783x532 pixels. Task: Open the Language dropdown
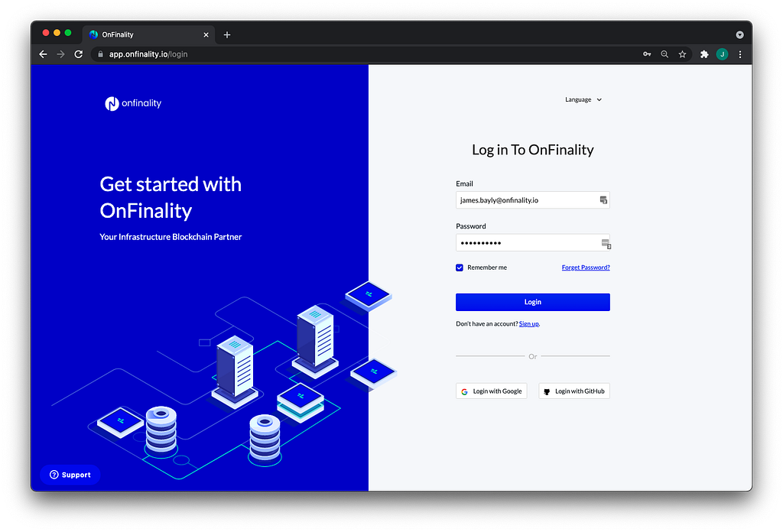coord(583,100)
